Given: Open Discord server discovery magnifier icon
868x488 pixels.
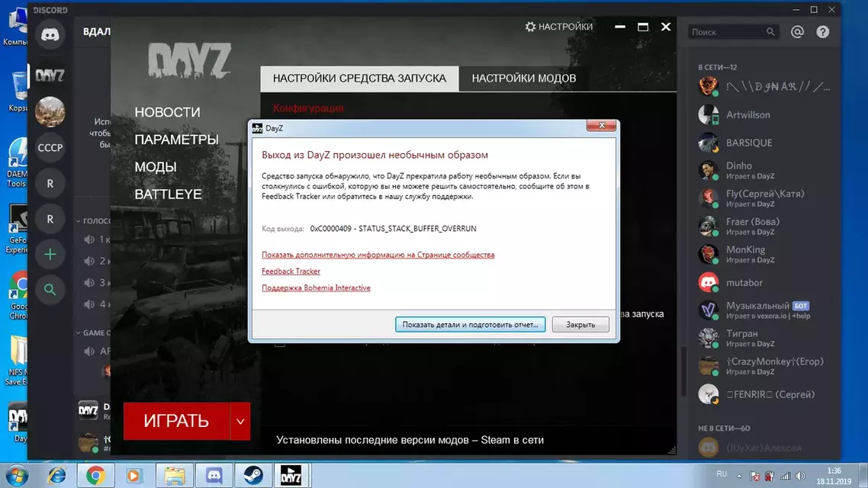Looking at the screenshot, I should tap(50, 290).
